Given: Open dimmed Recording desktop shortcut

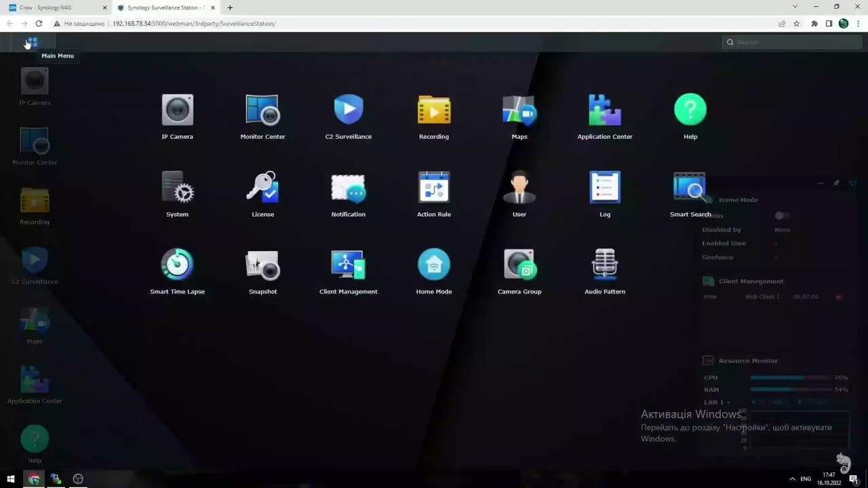Looking at the screenshot, I should click(x=35, y=206).
